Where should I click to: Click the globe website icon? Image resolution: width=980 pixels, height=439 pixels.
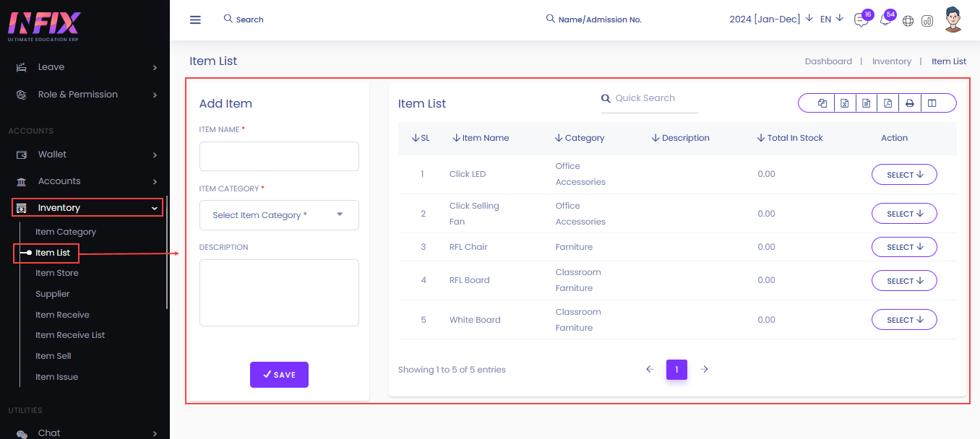[908, 21]
